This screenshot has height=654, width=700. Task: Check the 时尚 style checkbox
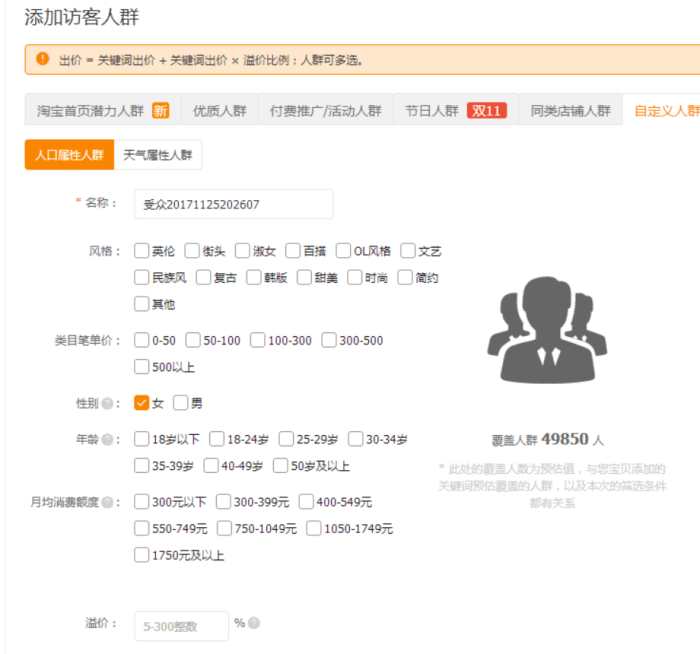(354, 278)
